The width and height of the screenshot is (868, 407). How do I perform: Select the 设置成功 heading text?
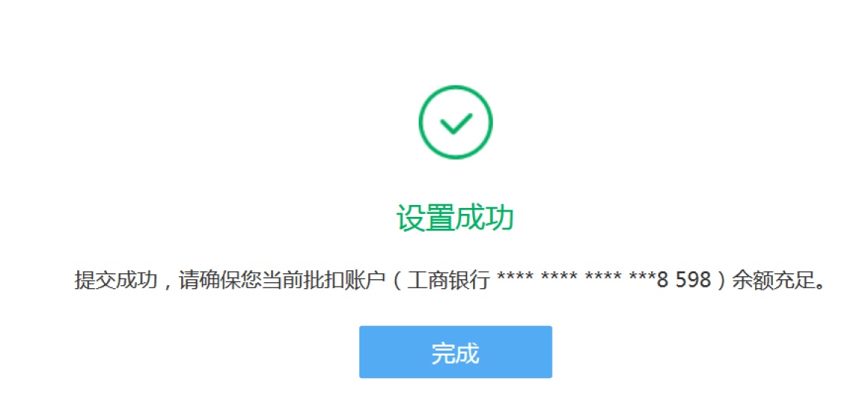coord(455,218)
